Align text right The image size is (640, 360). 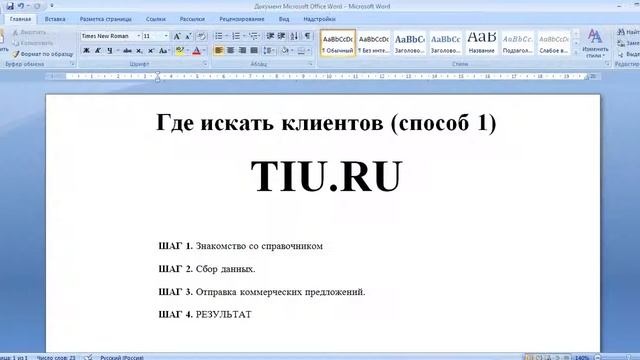(x=242, y=51)
